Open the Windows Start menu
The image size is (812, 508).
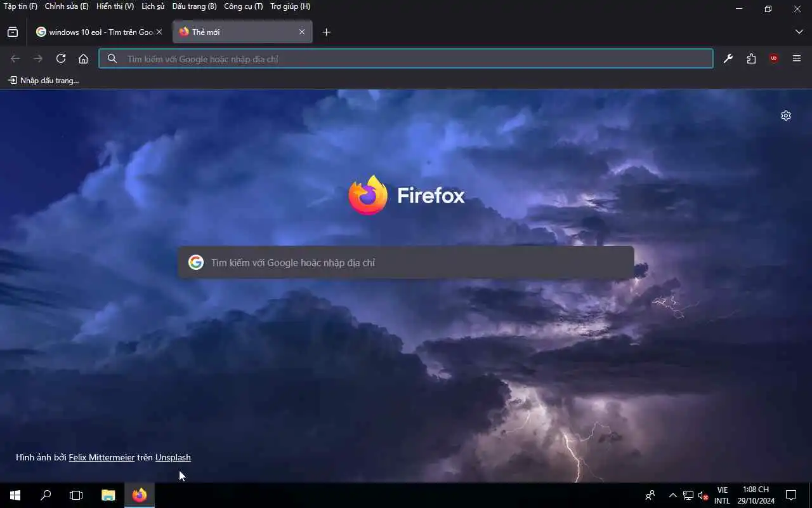(15, 495)
